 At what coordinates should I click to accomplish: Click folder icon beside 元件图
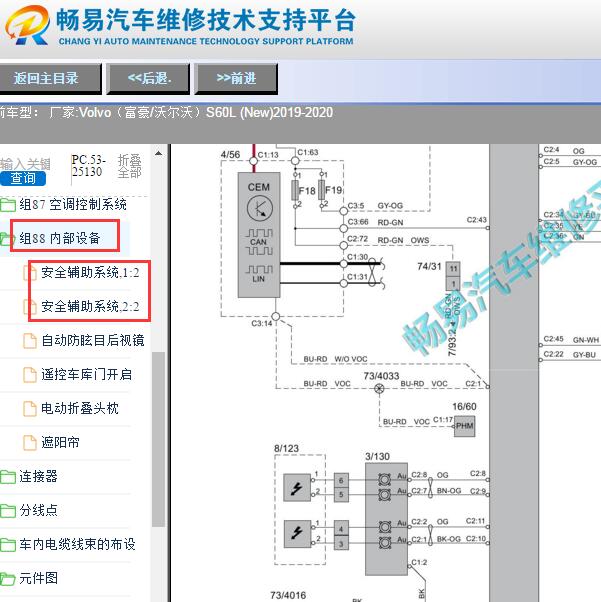(x=8, y=579)
